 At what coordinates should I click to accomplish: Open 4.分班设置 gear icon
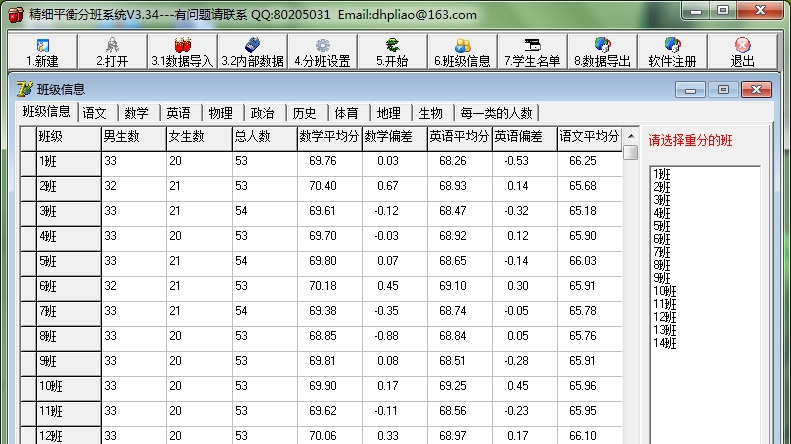pyautogui.click(x=322, y=52)
